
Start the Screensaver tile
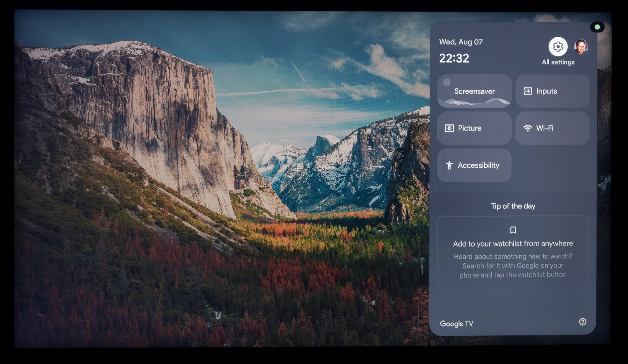[474, 91]
